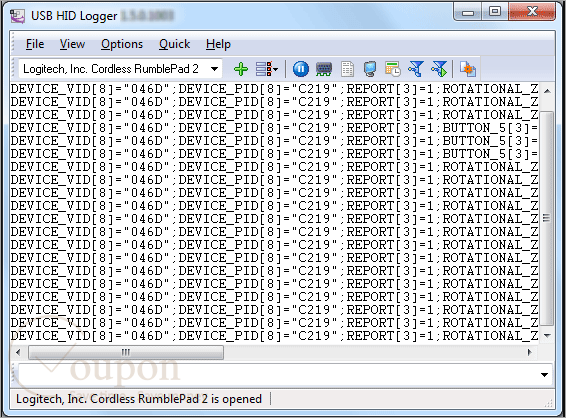Open the Options menu
Viewport: 566px width, 418px height.
(x=122, y=44)
